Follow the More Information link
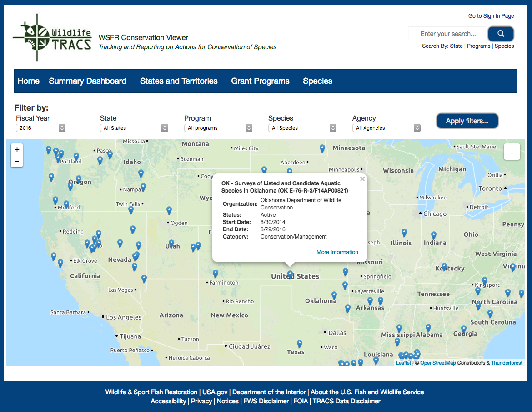The image size is (532, 412). click(337, 252)
